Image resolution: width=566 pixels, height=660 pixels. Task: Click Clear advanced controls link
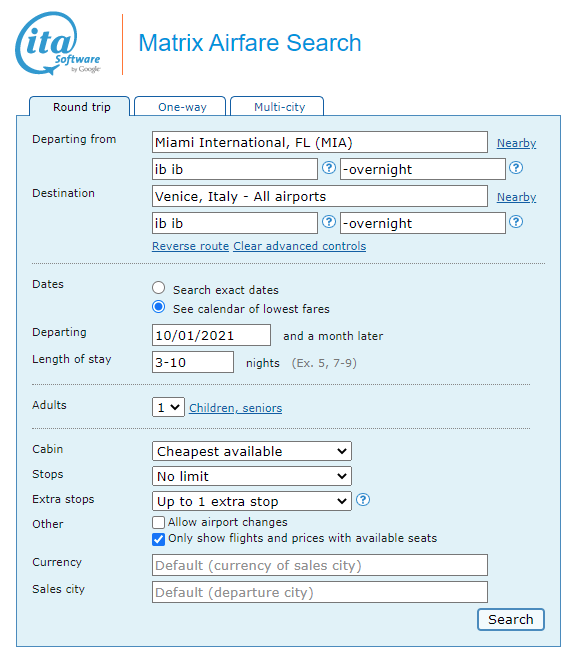pyautogui.click(x=300, y=246)
